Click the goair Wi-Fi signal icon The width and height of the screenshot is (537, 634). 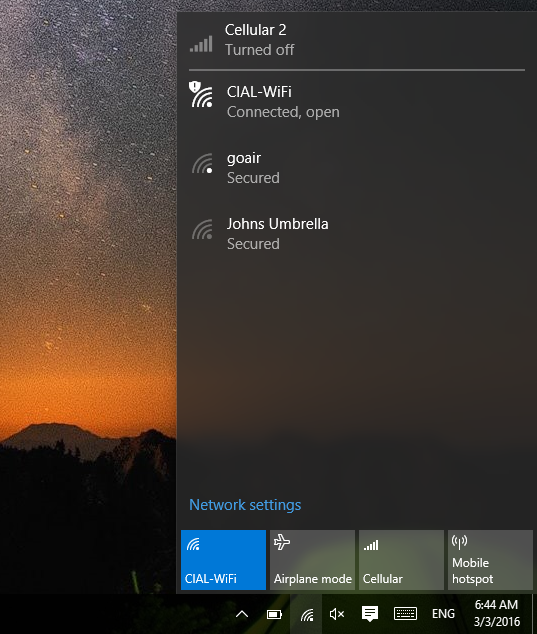click(x=203, y=163)
